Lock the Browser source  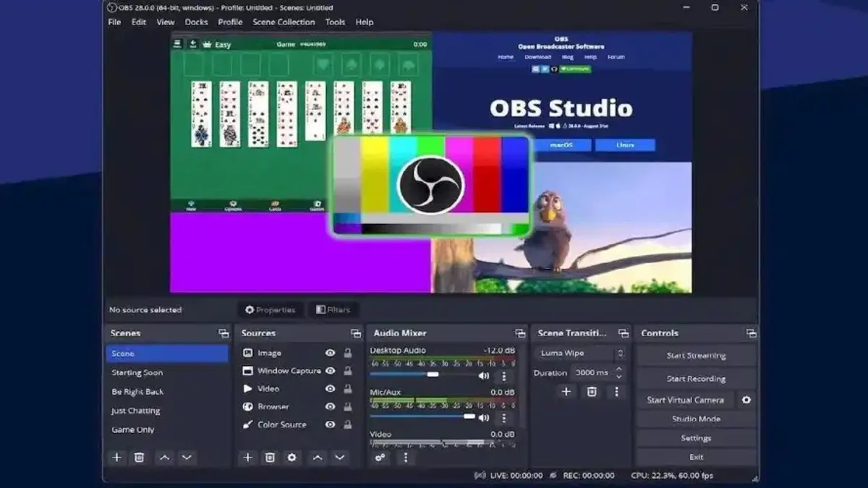(x=348, y=407)
